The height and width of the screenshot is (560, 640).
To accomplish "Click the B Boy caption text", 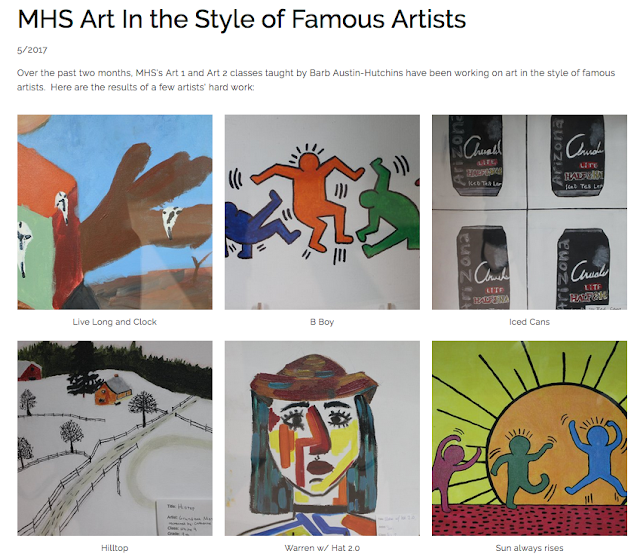I will click(322, 322).
